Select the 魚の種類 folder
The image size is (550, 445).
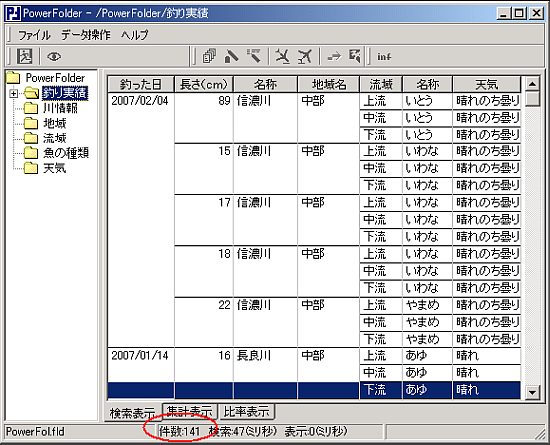click(66, 153)
